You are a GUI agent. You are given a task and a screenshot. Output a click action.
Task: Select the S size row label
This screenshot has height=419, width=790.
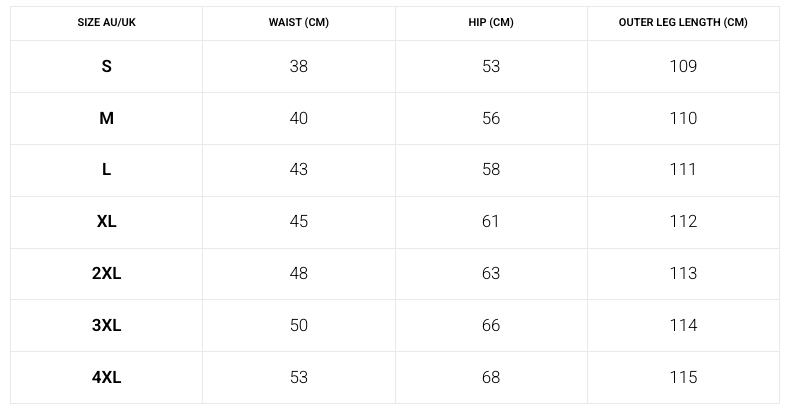pyautogui.click(x=106, y=66)
